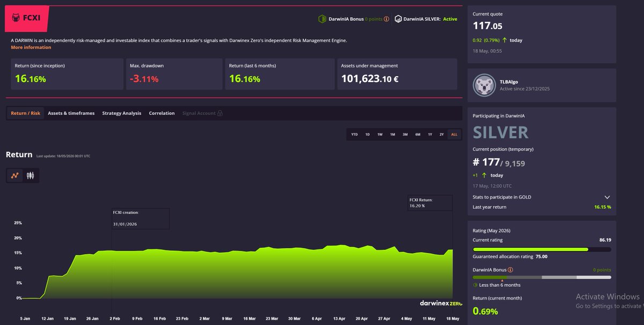Screen dimensions: 644x325
Task: Click 17 May, 12:00 UTC timestamp
Action: (492, 186)
